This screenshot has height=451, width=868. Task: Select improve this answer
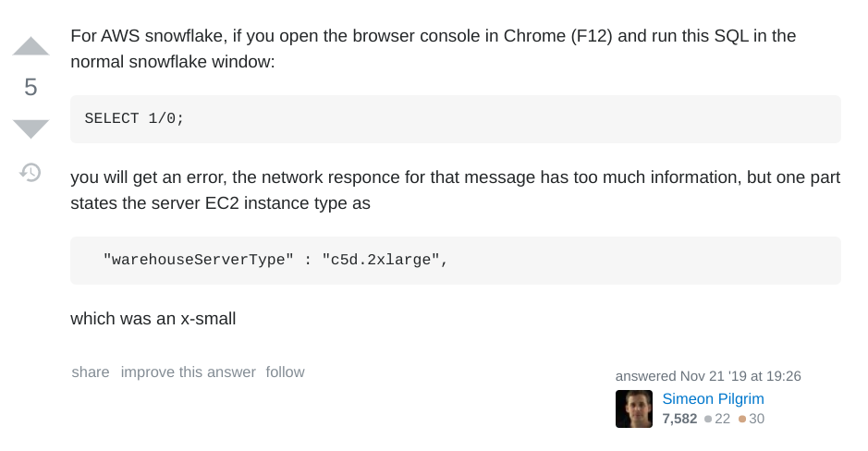tap(188, 372)
